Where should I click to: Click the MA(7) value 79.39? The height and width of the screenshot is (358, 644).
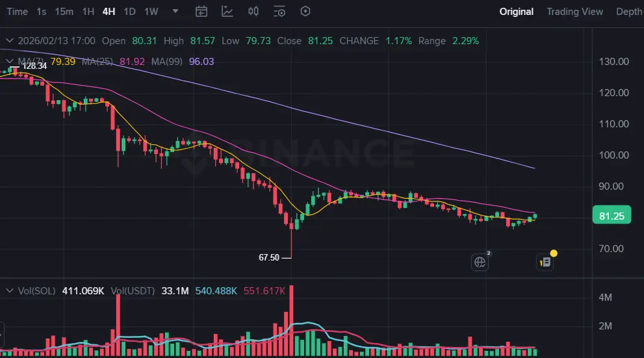[63, 62]
